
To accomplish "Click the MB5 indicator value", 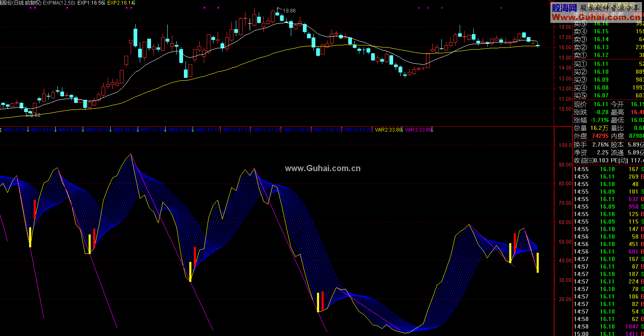I will [x=98, y=130].
